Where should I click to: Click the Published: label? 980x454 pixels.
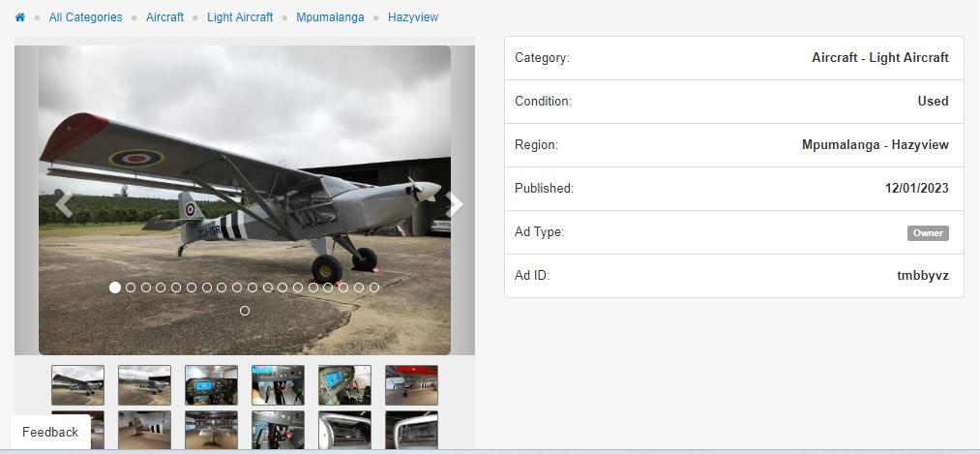click(545, 188)
